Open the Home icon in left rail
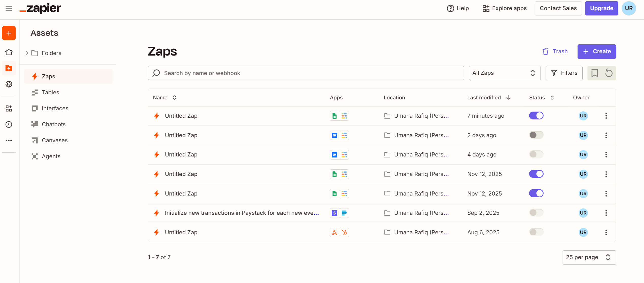Viewport: 644px width, 283px height. [x=9, y=52]
